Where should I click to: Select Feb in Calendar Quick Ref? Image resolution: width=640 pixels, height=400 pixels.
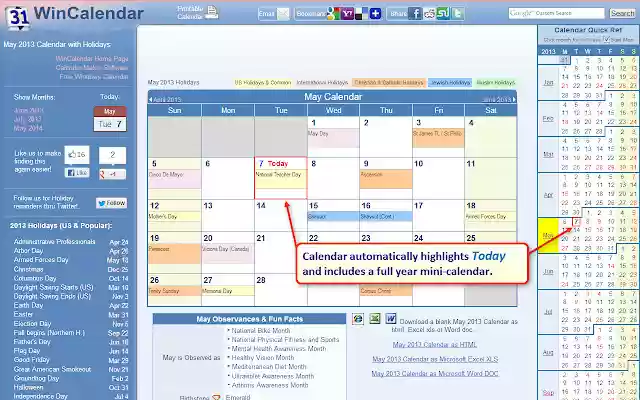pos(548,118)
